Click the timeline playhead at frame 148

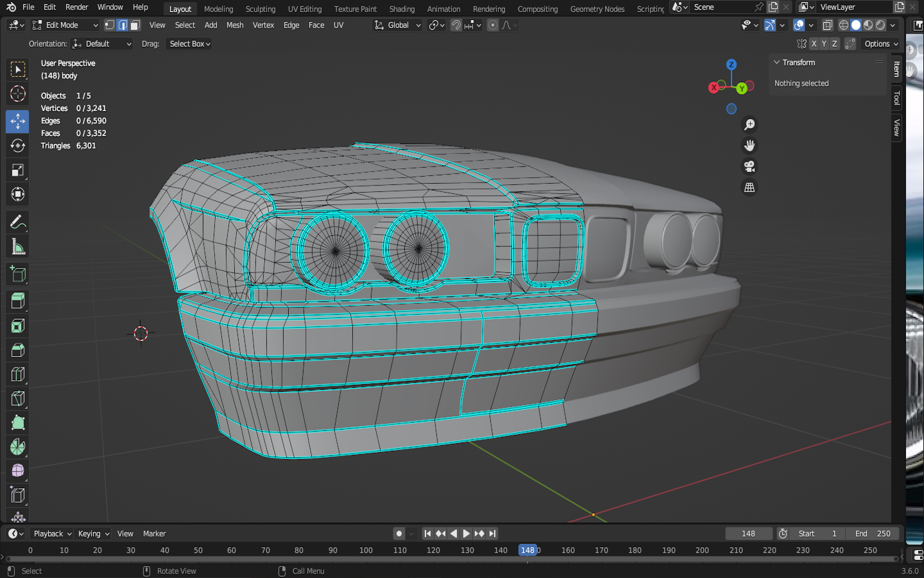[527, 550]
